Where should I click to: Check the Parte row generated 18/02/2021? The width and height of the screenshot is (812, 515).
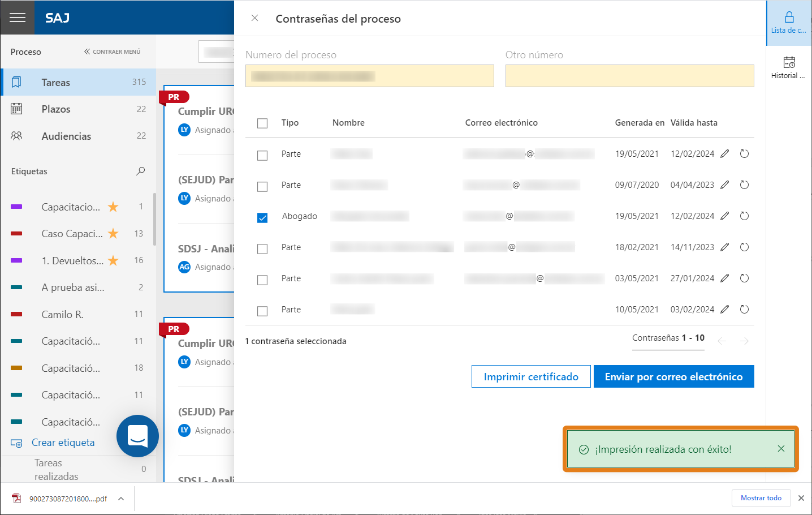pyautogui.click(x=262, y=249)
